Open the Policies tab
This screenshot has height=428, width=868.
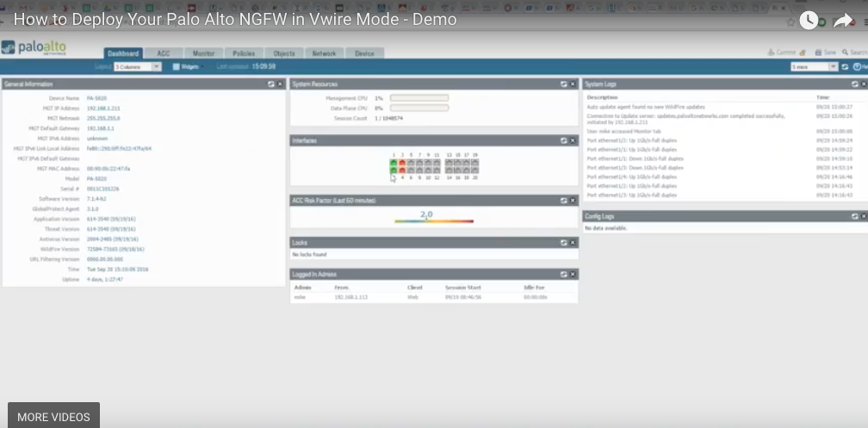245,53
